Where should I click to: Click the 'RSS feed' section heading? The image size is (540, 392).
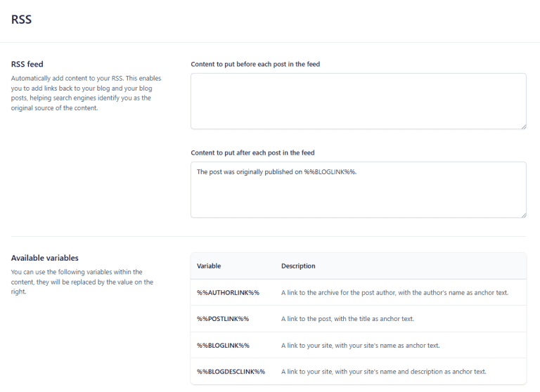(x=27, y=64)
